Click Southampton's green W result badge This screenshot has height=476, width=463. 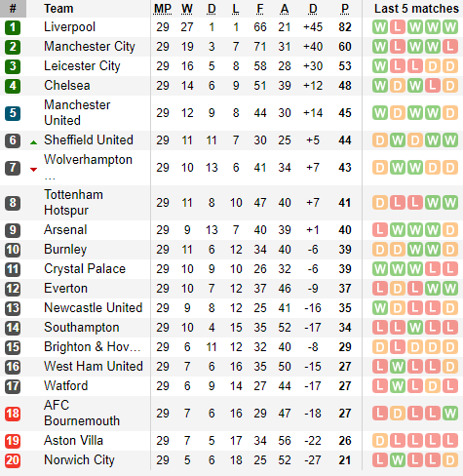[415, 328]
